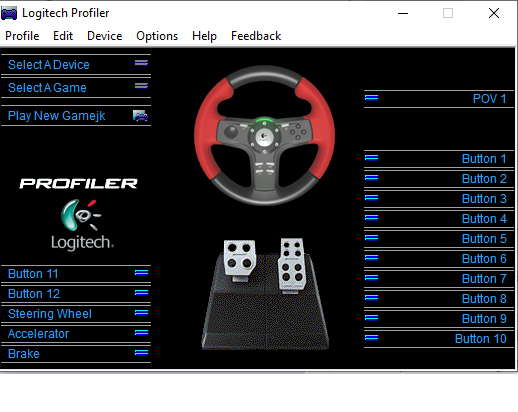The height and width of the screenshot is (412, 518).
Task: Open the Feedback menu
Action: [x=256, y=36]
